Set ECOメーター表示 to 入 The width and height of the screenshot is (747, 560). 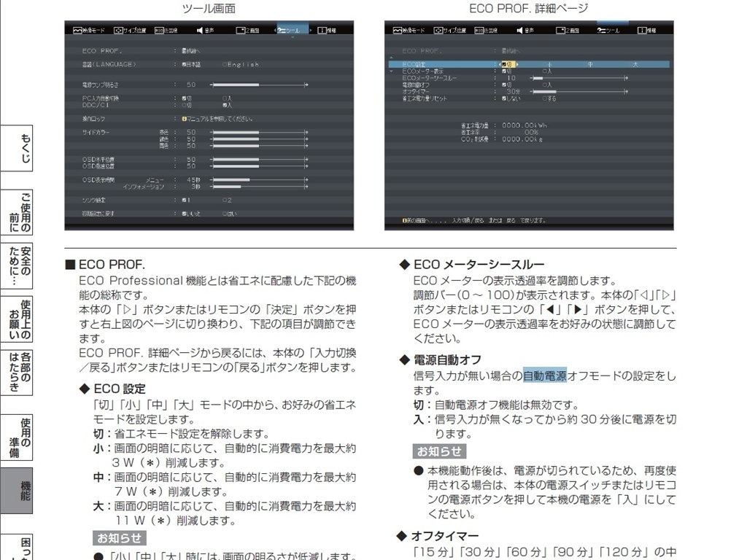tap(547, 71)
